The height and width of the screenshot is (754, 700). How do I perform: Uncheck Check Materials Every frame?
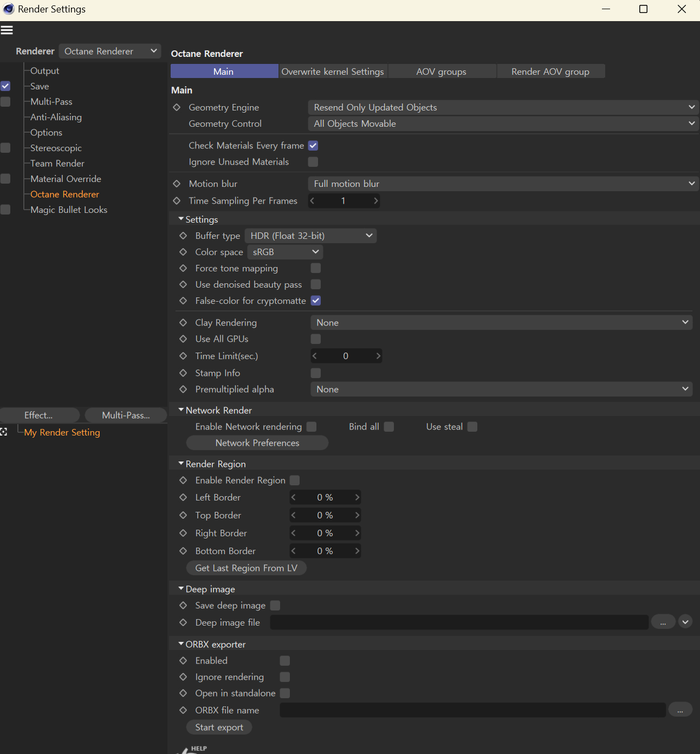tap(313, 146)
